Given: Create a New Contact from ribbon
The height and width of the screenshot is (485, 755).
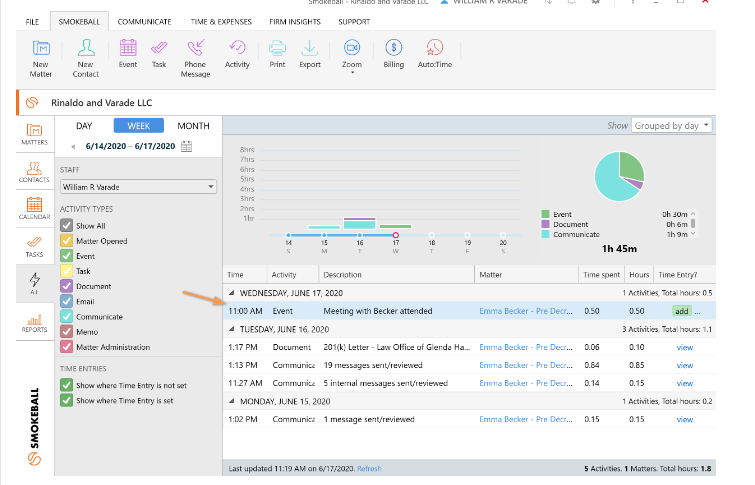Looking at the screenshot, I should tap(86, 58).
